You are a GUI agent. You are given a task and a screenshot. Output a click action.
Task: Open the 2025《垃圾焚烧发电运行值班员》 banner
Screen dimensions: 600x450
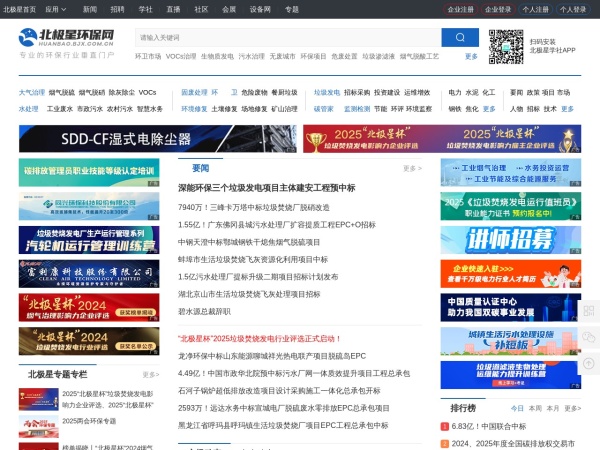(x=511, y=206)
